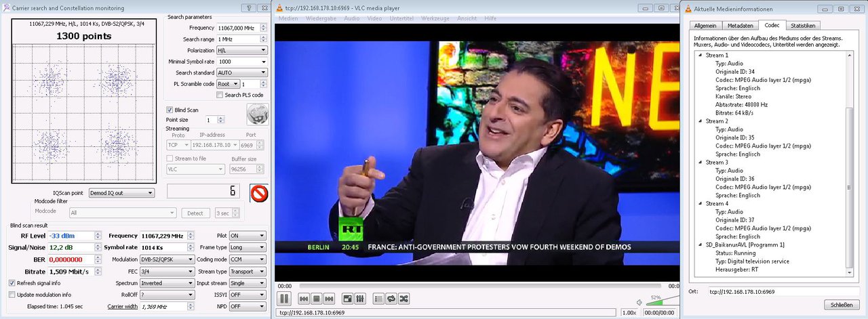Show the VLC playlist

pos(378,299)
